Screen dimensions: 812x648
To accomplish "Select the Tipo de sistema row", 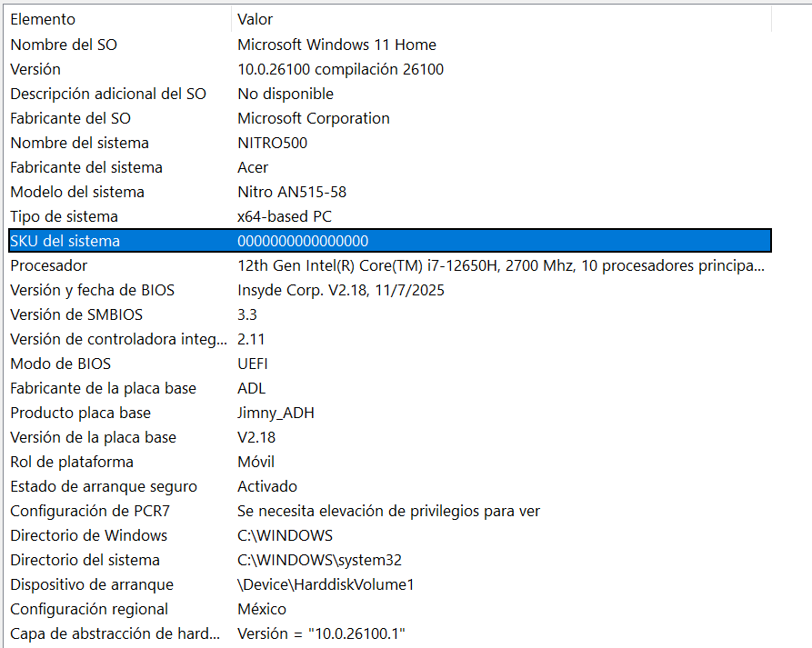I will (x=390, y=216).
